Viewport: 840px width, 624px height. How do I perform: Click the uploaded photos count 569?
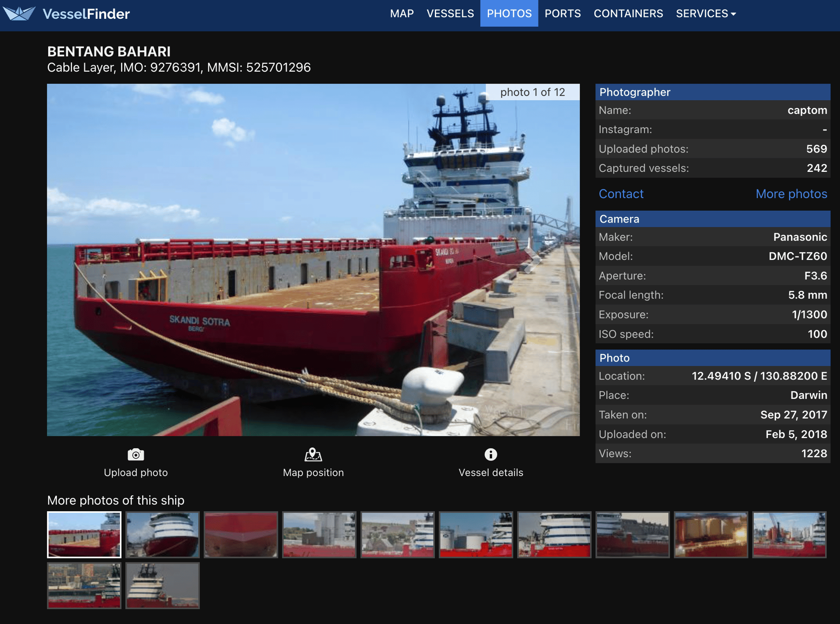(x=816, y=149)
